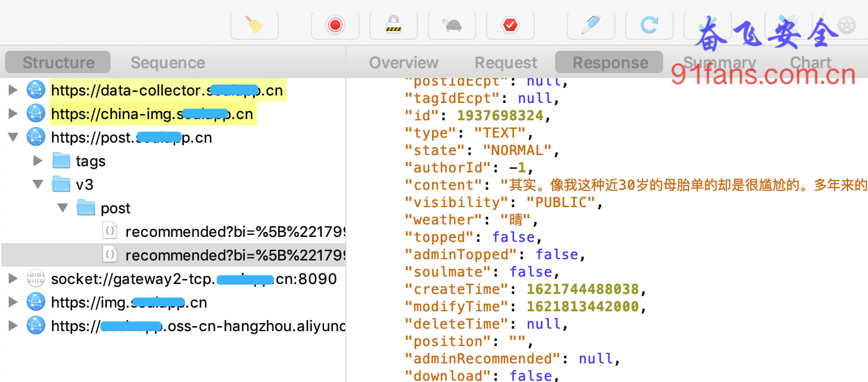Expand the tags folder

(38, 161)
